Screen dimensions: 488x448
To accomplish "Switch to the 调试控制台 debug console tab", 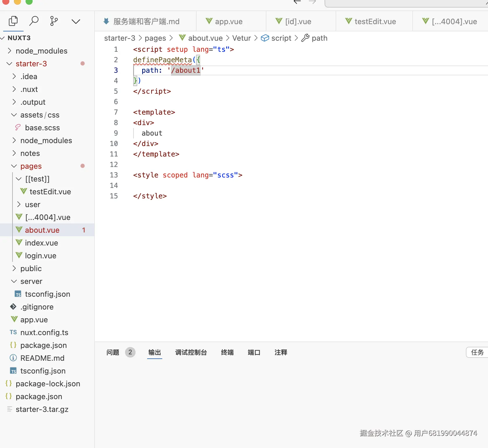I will point(191,352).
